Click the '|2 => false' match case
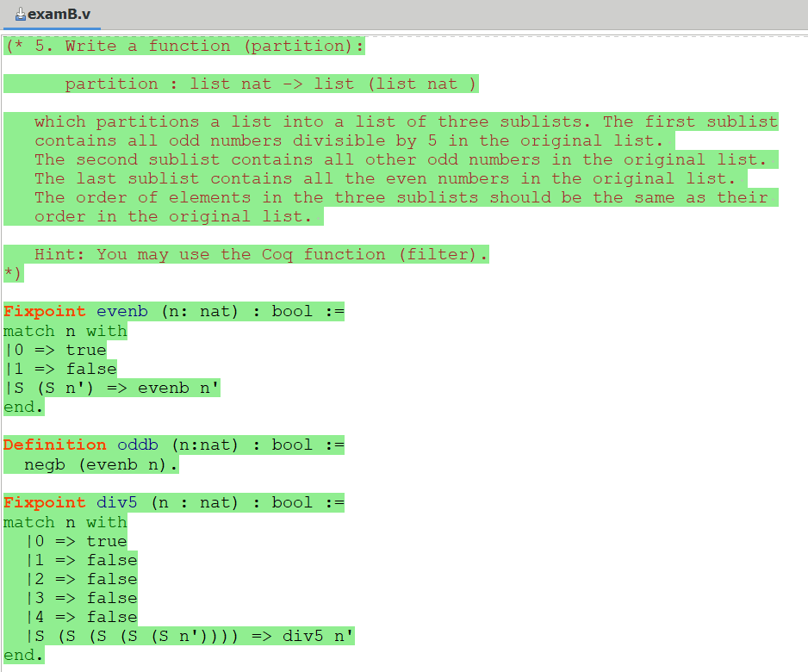The width and height of the screenshot is (808, 672). [x=82, y=579]
